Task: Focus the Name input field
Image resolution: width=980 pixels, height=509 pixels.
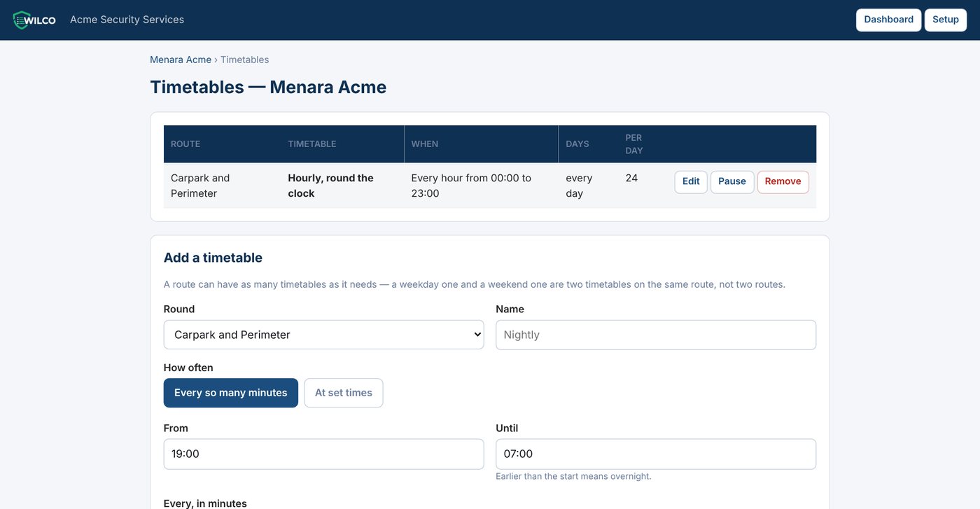Action: (656, 335)
